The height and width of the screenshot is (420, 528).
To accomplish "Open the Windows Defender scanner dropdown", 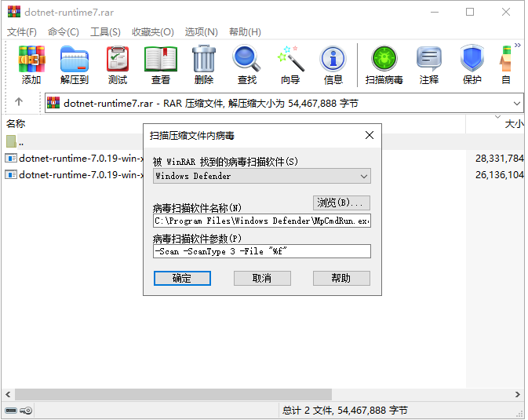I will (x=262, y=176).
